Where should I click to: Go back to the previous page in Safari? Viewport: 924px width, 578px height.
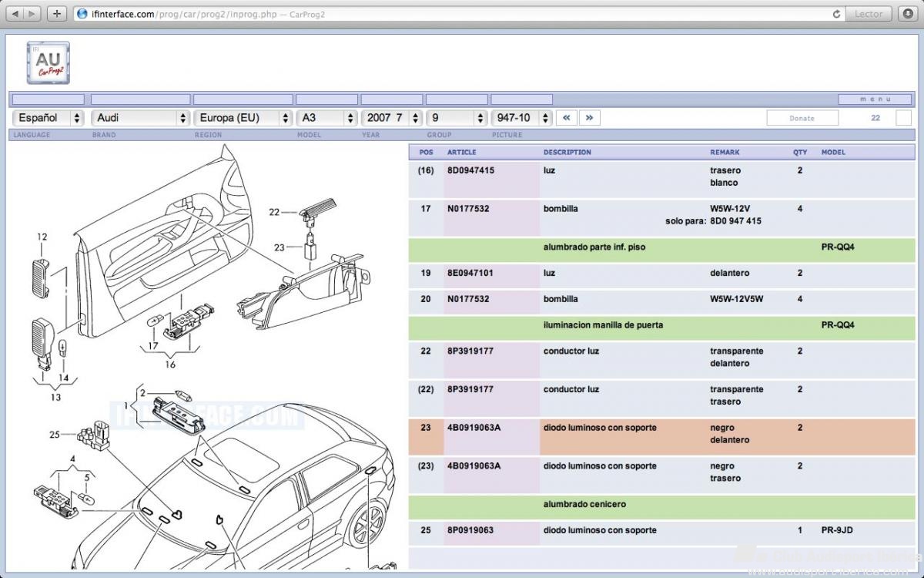click(x=15, y=14)
